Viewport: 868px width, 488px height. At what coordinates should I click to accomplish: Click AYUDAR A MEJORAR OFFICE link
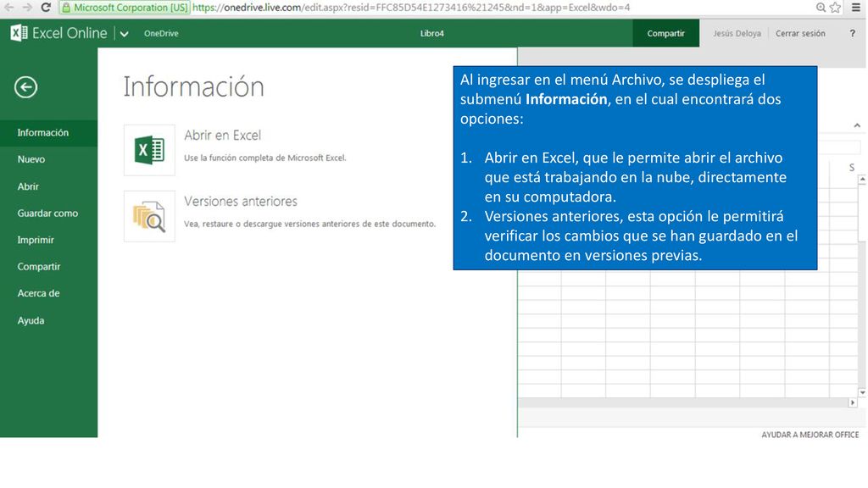click(x=810, y=435)
